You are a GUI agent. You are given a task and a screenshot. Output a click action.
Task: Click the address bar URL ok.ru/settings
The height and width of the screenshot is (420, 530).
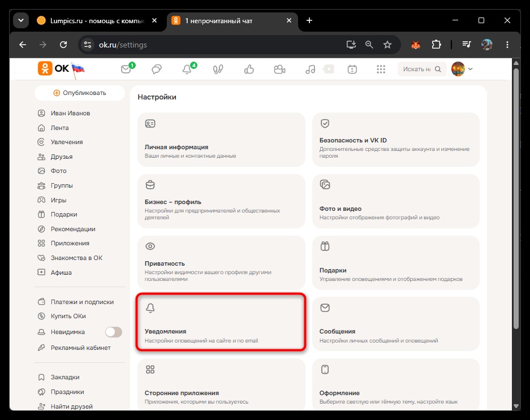[123, 45]
